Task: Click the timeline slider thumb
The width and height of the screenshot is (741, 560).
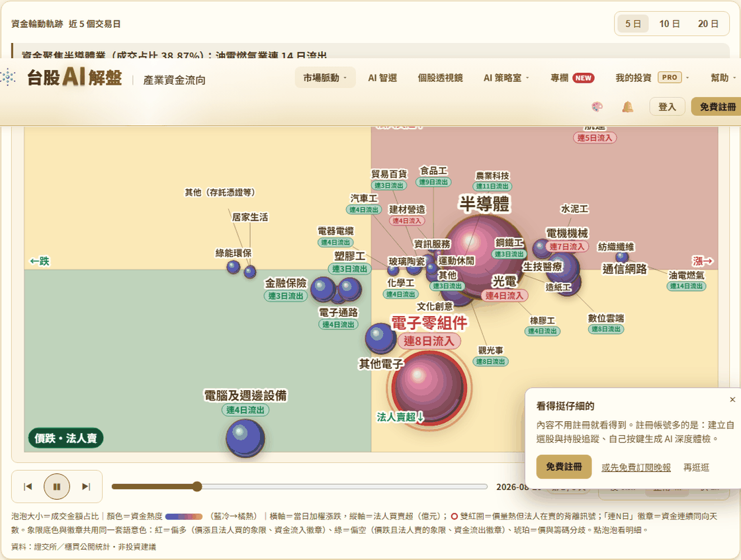Action: [197, 487]
